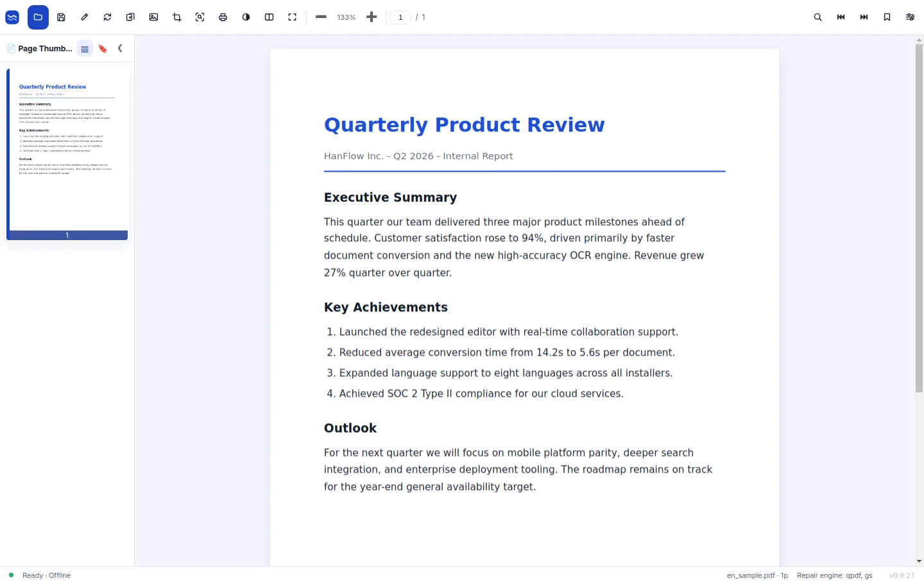
Task: Save the document with the floppy disk icon
Action: click(61, 17)
